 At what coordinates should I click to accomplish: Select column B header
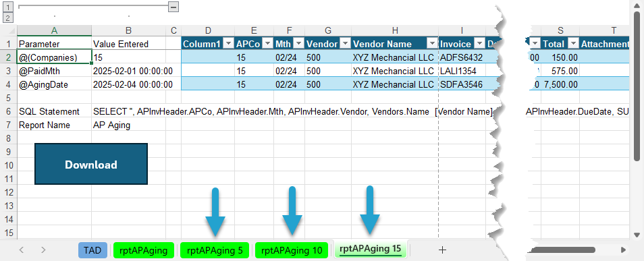pos(128,30)
